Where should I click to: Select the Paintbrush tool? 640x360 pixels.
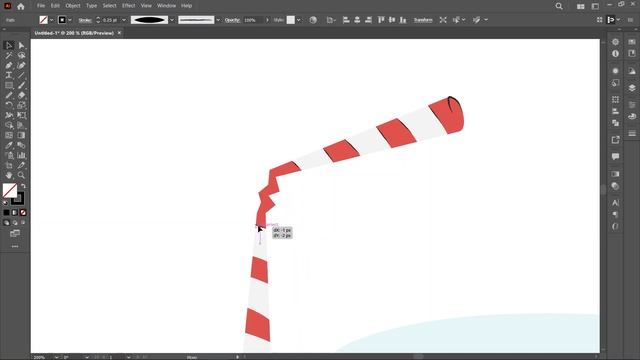tap(21, 85)
